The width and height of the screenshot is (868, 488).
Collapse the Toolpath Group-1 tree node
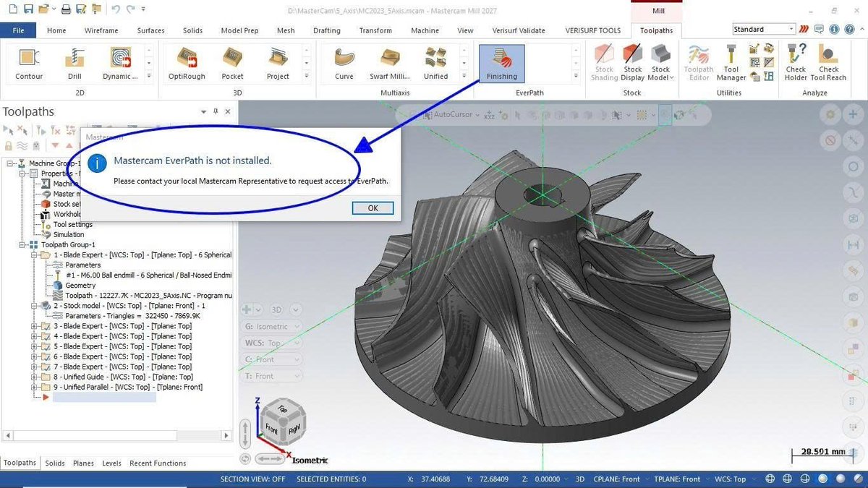pyautogui.click(x=23, y=244)
